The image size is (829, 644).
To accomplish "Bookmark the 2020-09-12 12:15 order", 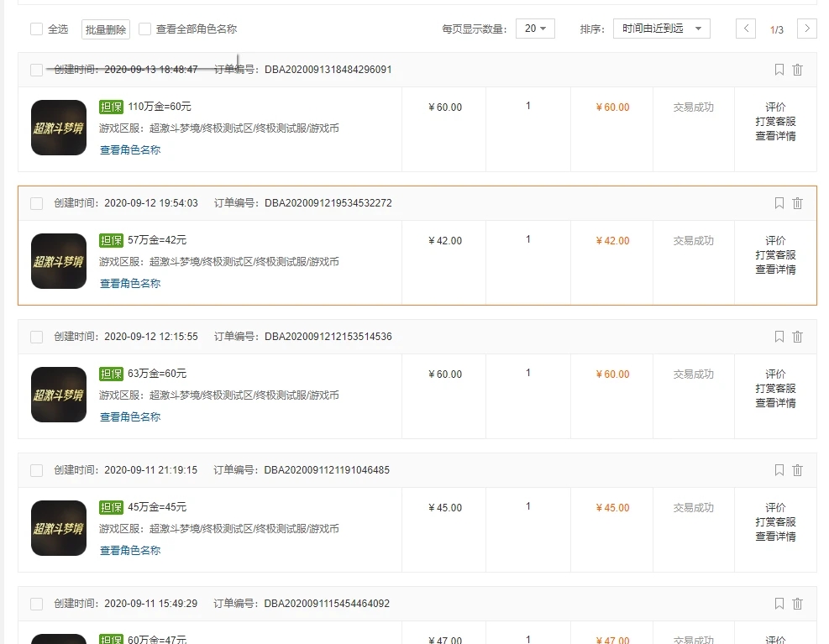I will 779,336.
